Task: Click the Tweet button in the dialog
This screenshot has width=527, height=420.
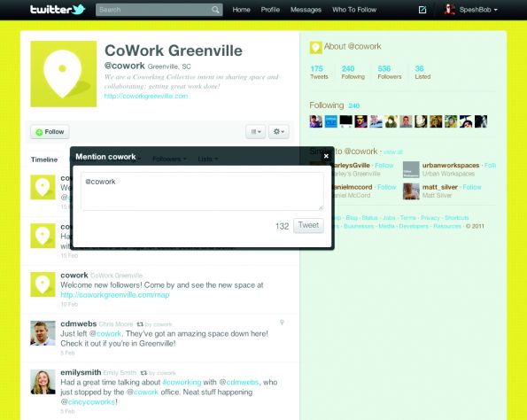Action: pos(308,225)
